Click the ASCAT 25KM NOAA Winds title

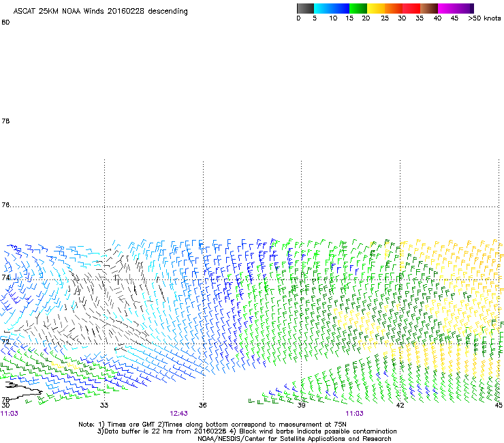tap(101, 12)
